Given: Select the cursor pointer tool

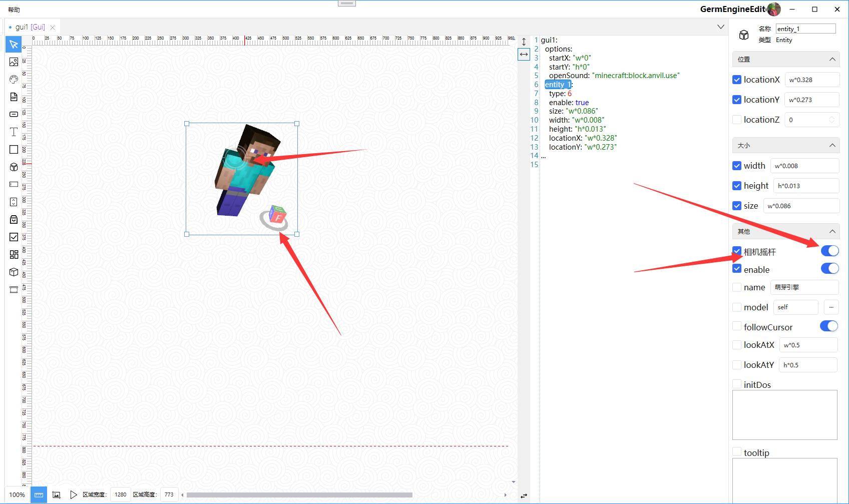Looking at the screenshot, I should [x=14, y=45].
